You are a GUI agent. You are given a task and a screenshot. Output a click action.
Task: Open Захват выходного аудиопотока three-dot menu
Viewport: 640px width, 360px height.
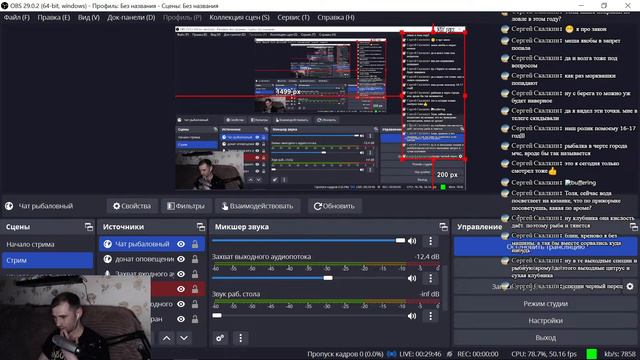click(x=430, y=278)
